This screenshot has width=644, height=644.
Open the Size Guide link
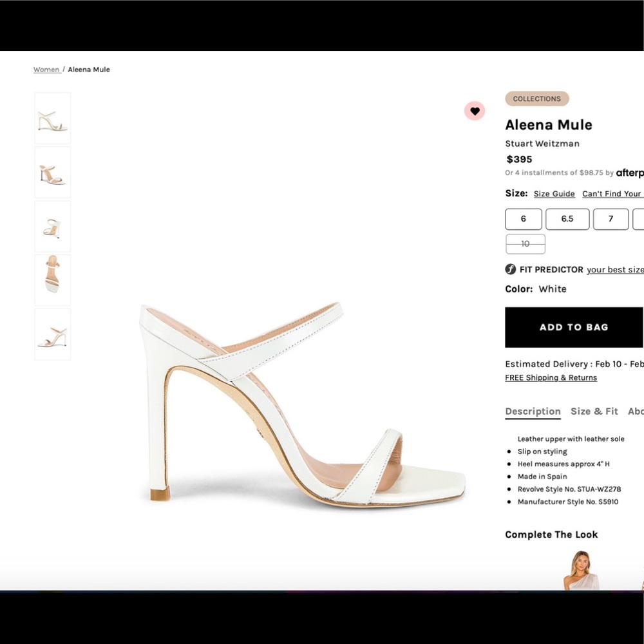click(x=554, y=193)
